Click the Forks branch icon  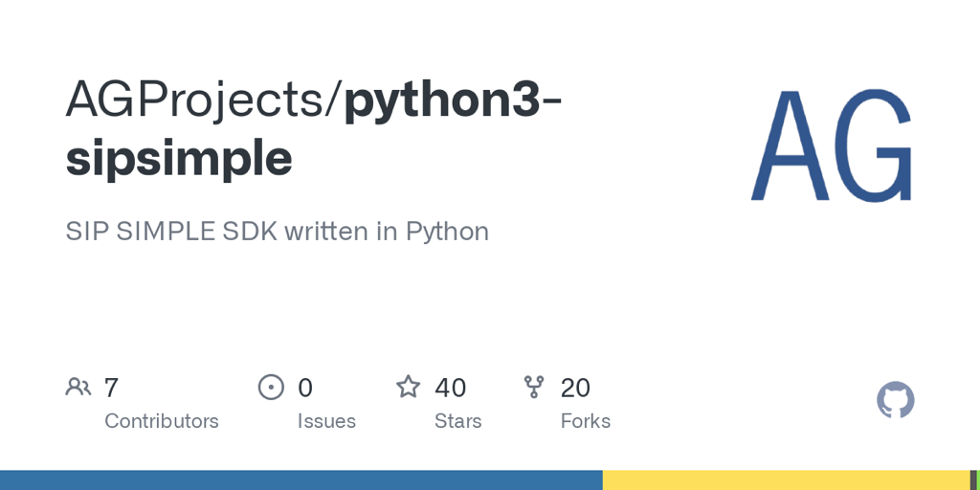click(534, 387)
